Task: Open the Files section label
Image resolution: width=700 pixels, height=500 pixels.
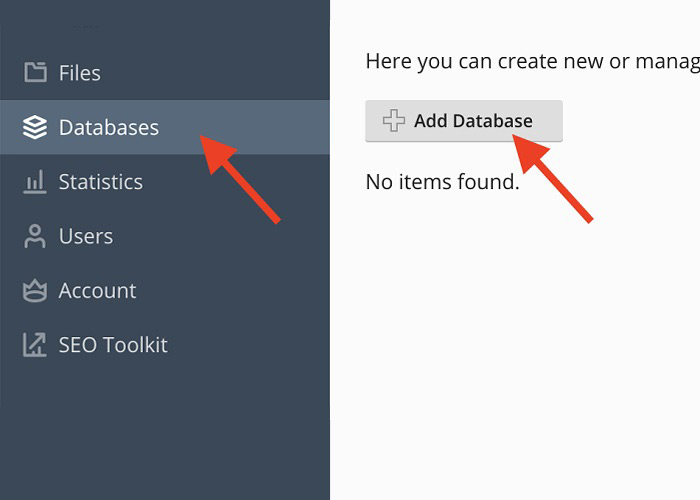Action: tap(80, 73)
